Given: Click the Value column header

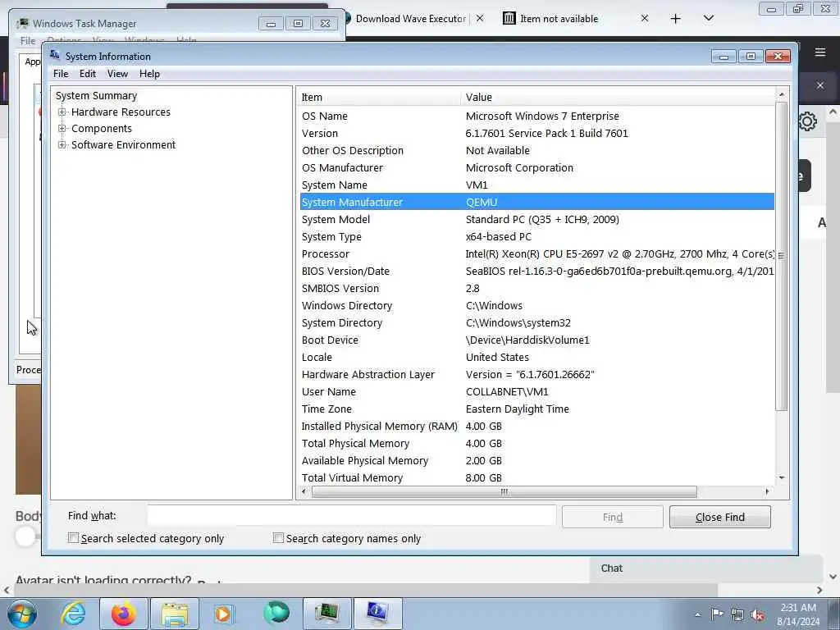Looking at the screenshot, I should pos(617,97).
